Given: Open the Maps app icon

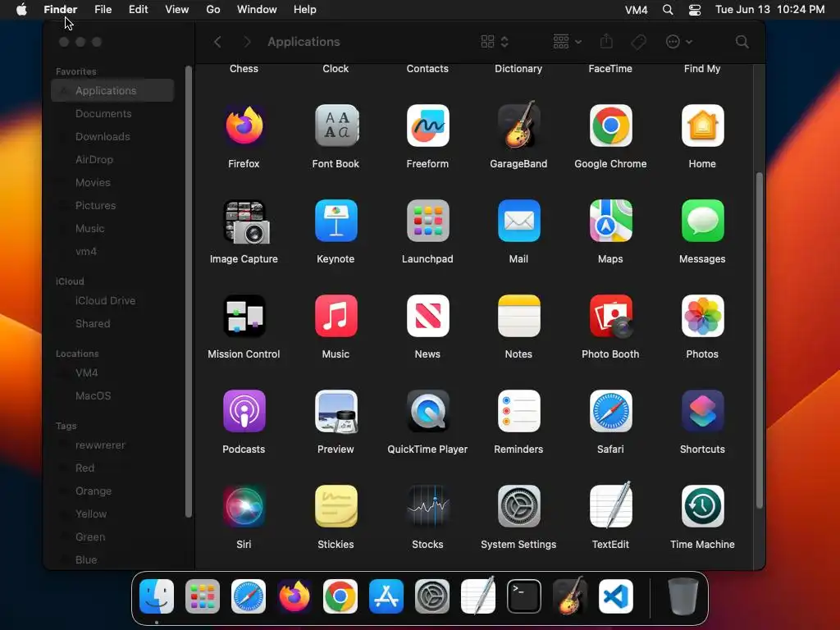Looking at the screenshot, I should click(610, 221).
